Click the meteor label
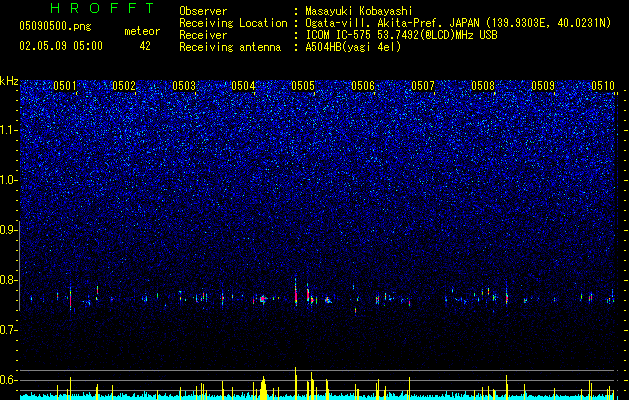Screen dimensions: 629x400 point(142,31)
